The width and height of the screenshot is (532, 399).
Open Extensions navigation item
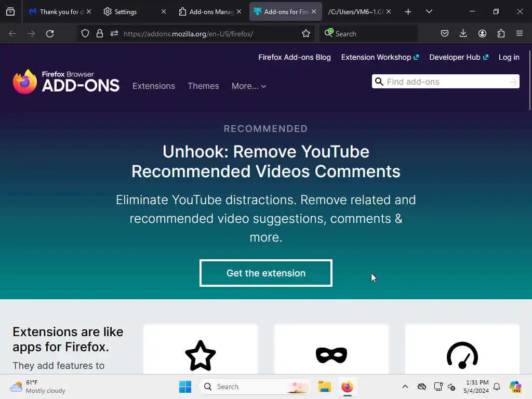click(154, 86)
